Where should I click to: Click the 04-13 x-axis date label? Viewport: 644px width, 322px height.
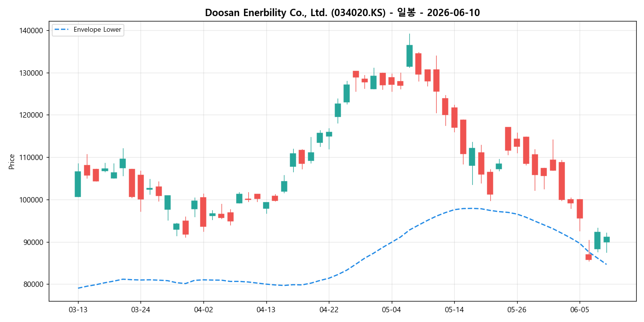click(266, 310)
